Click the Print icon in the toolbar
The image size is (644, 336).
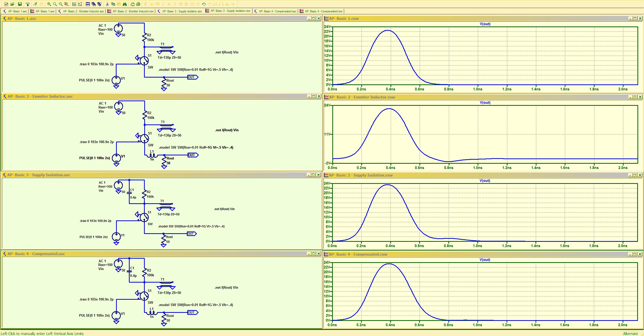point(138,4)
